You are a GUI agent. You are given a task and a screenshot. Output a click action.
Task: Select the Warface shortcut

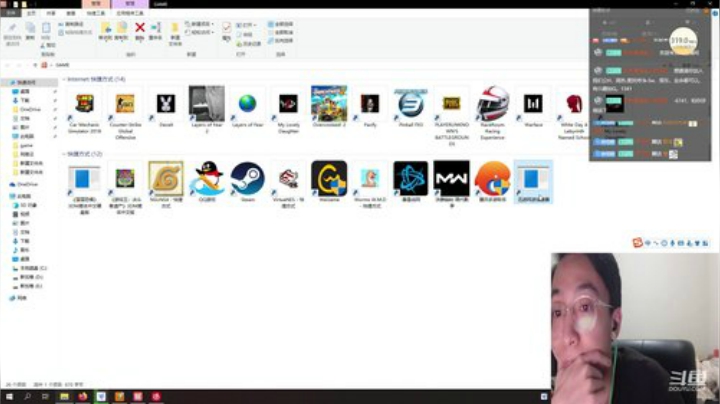point(533,107)
